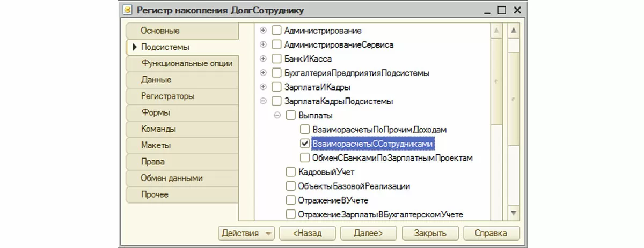
Task: Collapse the ЗарплатаКадрыПодсистемы node
Action: click(263, 101)
